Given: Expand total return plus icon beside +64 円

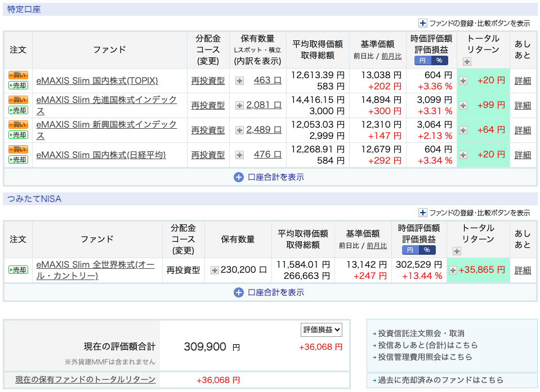Looking at the screenshot, I should 463,130.
